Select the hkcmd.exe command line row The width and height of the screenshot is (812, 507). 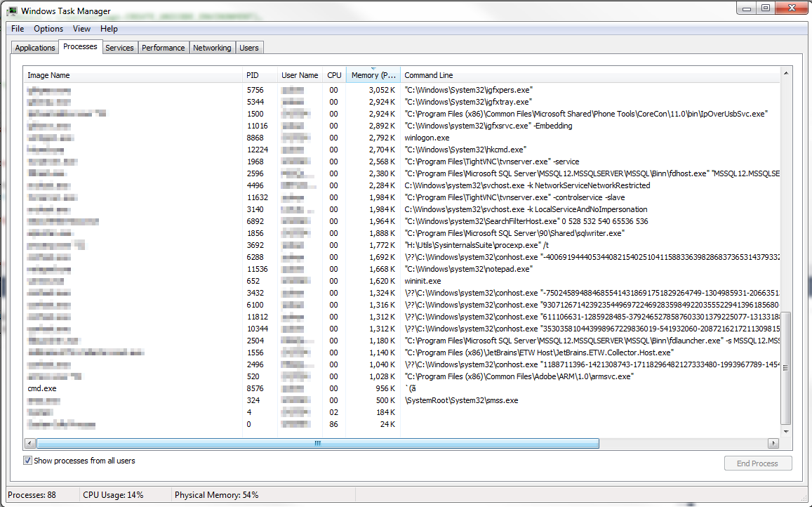click(402, 150)
